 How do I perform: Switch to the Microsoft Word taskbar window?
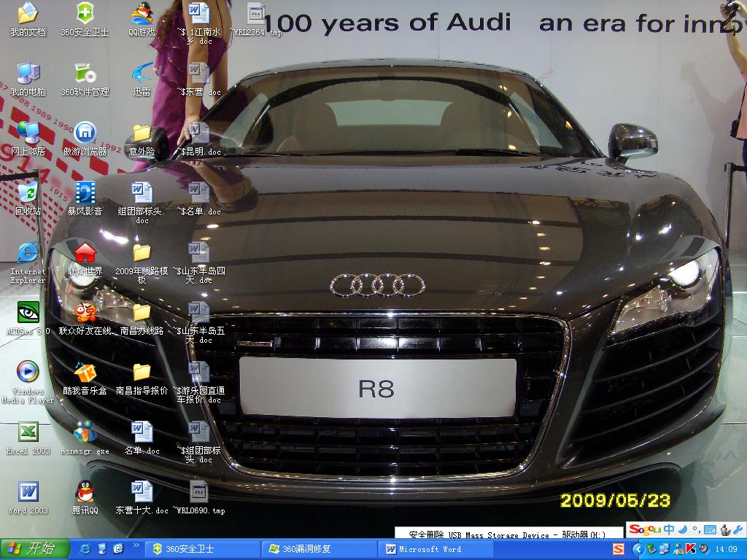point(436,549)
